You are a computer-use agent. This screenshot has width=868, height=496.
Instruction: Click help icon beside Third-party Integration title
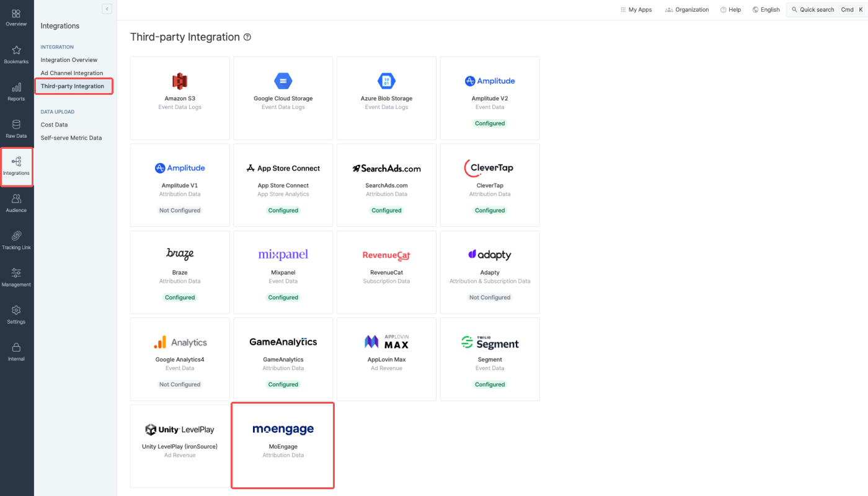[x=247, y=37]
